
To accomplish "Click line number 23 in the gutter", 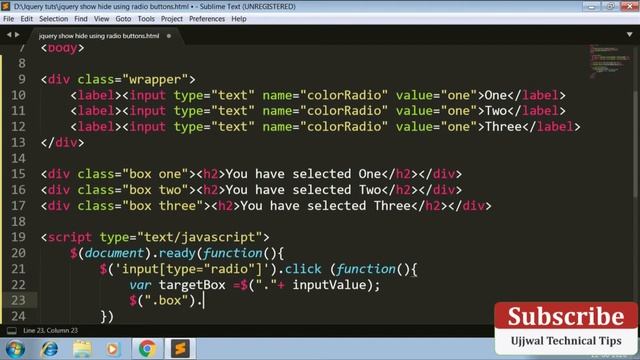I will tap(18, 300).
